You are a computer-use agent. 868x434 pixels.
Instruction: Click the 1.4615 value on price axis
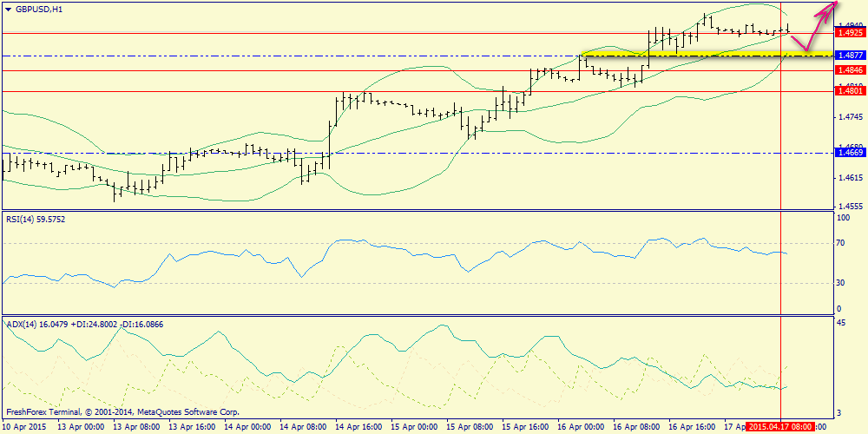pos(850,178)
